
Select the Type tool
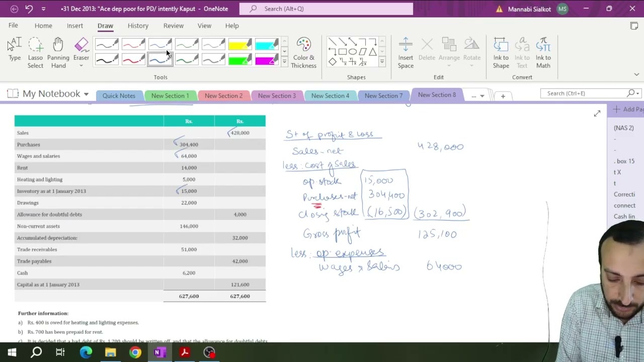coord(15,49)
